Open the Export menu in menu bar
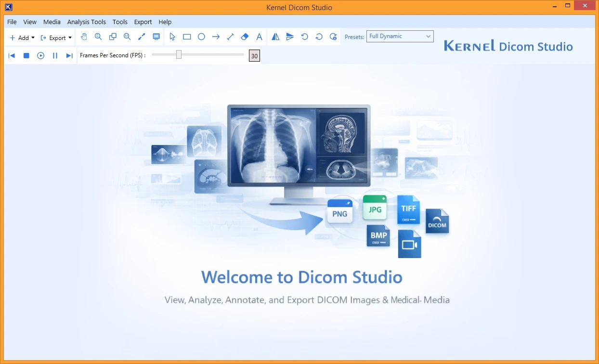Viewport: 599px width, 364px height. (x=143, y=22)
